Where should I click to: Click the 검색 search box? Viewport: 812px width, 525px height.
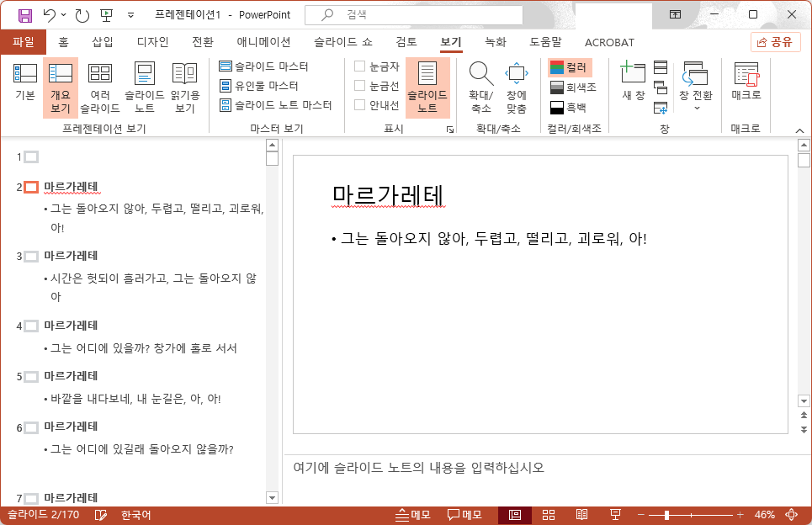point(414,15)
